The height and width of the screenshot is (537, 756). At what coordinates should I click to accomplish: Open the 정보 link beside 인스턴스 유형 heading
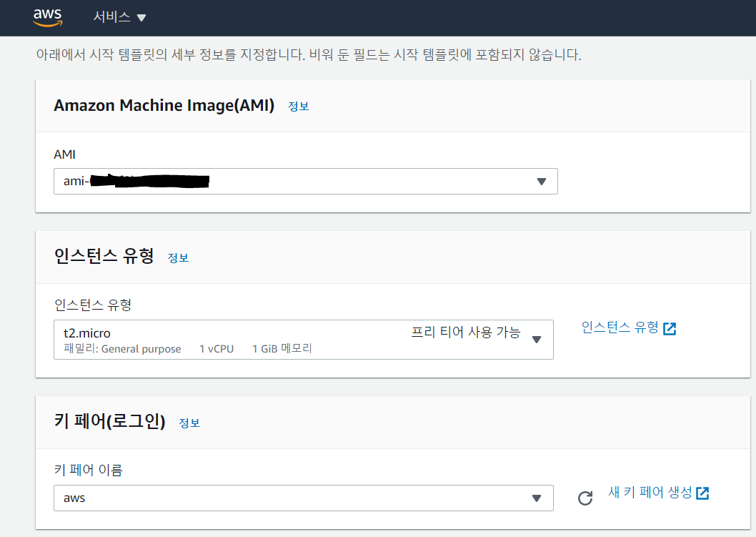click(178, 257)
